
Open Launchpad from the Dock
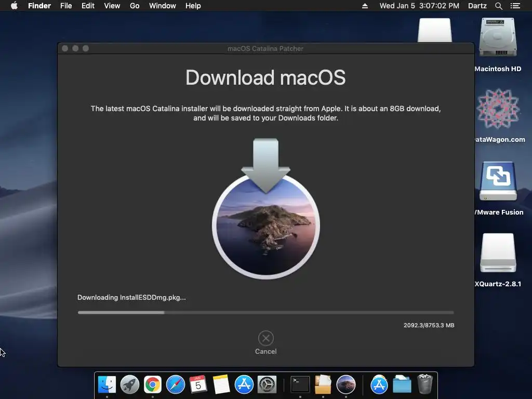pos(129,384)
